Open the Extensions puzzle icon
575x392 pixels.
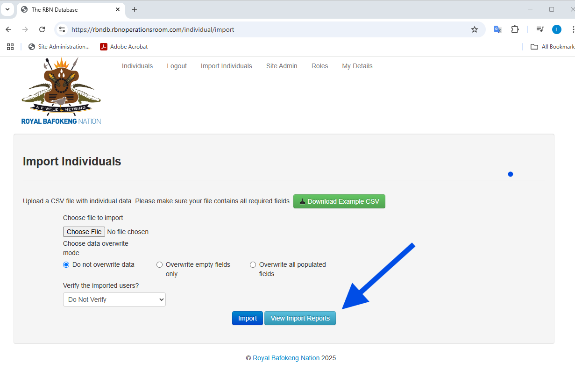coord(515,29)
